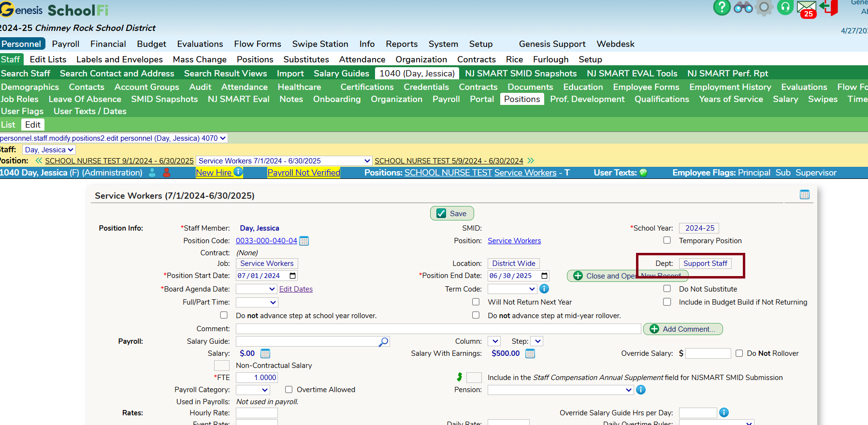Viewport: 868px width, 425px height.
Task: Open position code 0033-000-040-04 link
Action: click(266, 241)
